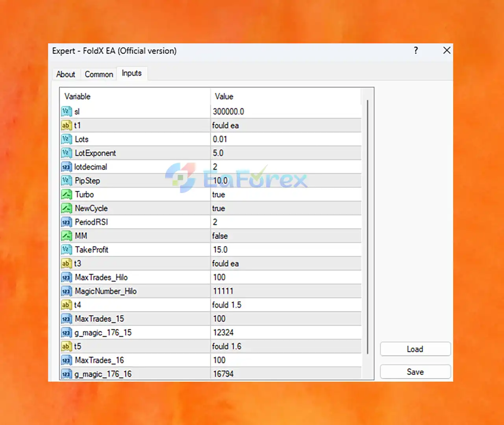Select the LotExponent variable name
504x425 pixels.
[x=95, y=153]
